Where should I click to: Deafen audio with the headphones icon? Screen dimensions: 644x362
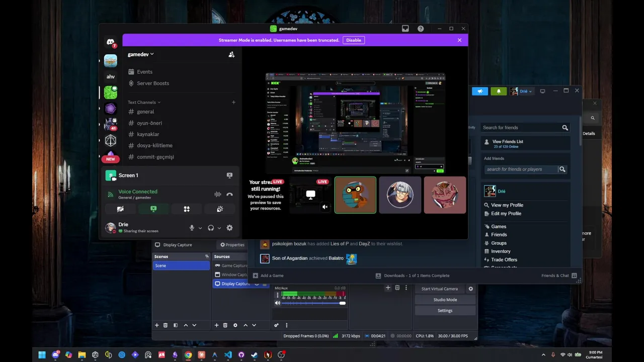click(x=211, y=228)
